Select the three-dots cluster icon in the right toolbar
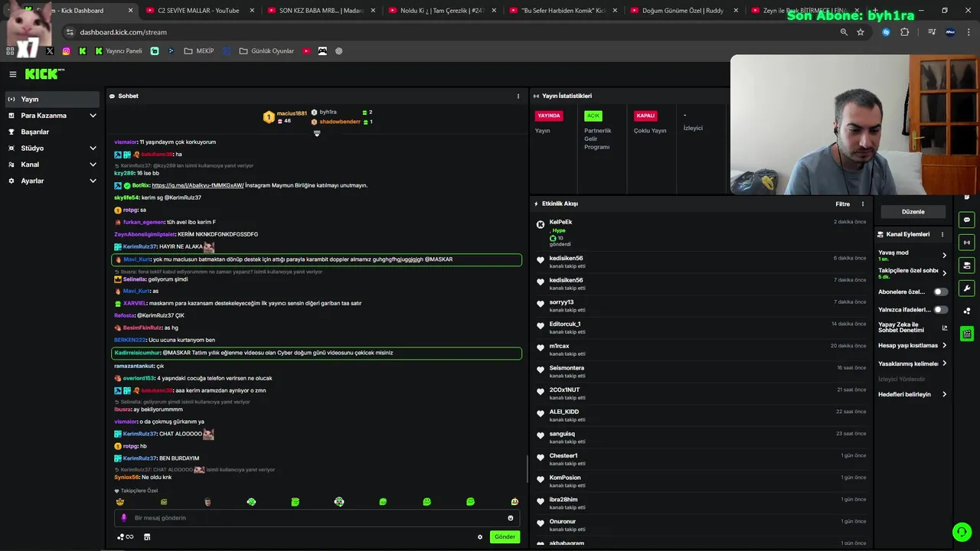The image size is (980, 551). 967,311
